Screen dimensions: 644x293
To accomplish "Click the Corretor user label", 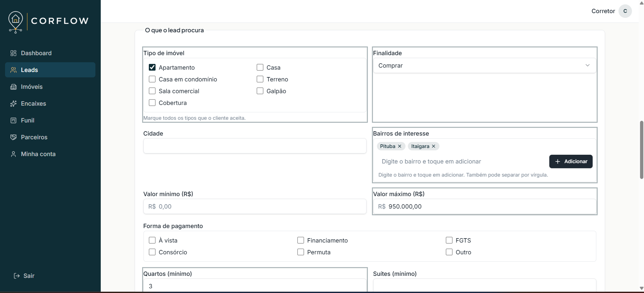I will (x=603, y=11).
